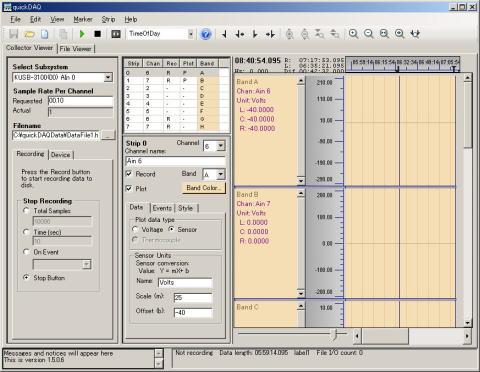
Task: Choose Voltage plot data type
Action: pos(135,229)
